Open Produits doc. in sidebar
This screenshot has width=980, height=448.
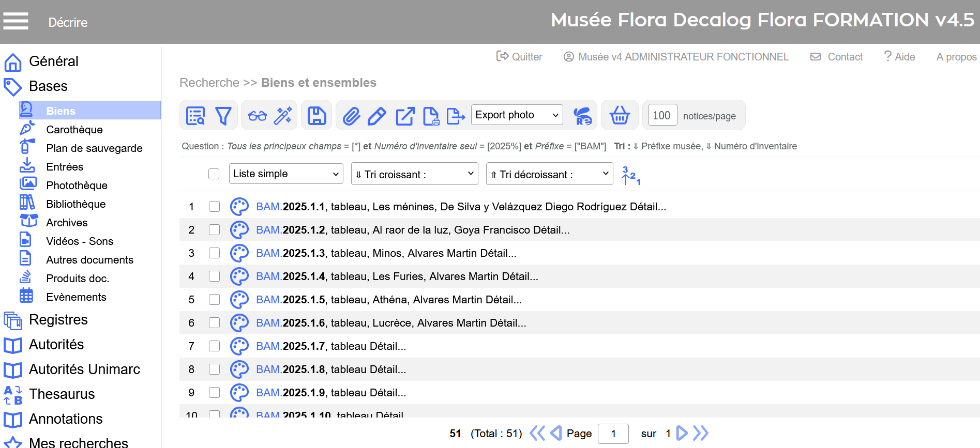click(x=78, y=279)
